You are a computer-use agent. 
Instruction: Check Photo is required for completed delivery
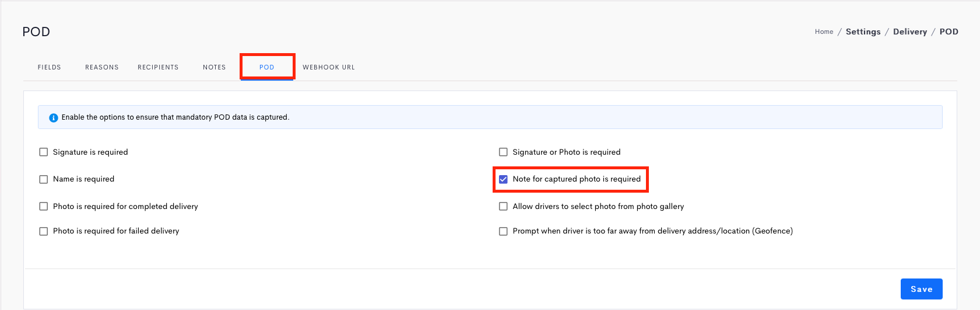pyautogui.click(x=43, y=206)
